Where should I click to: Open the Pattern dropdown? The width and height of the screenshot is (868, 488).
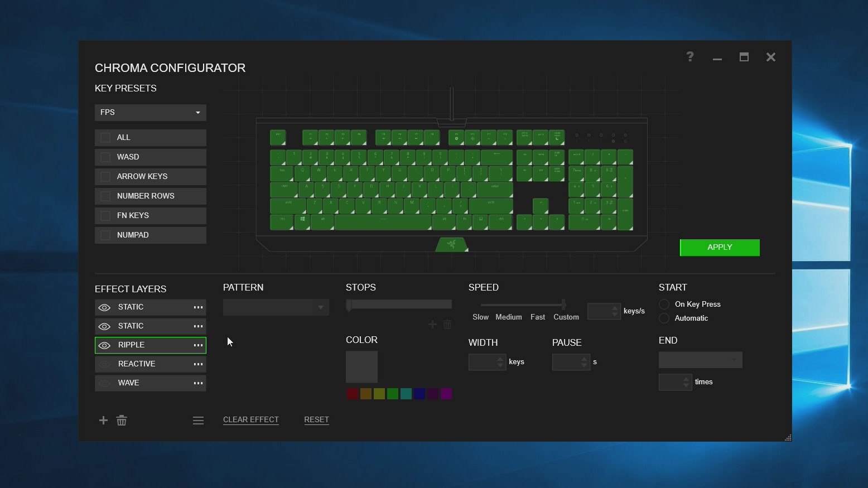276,307
